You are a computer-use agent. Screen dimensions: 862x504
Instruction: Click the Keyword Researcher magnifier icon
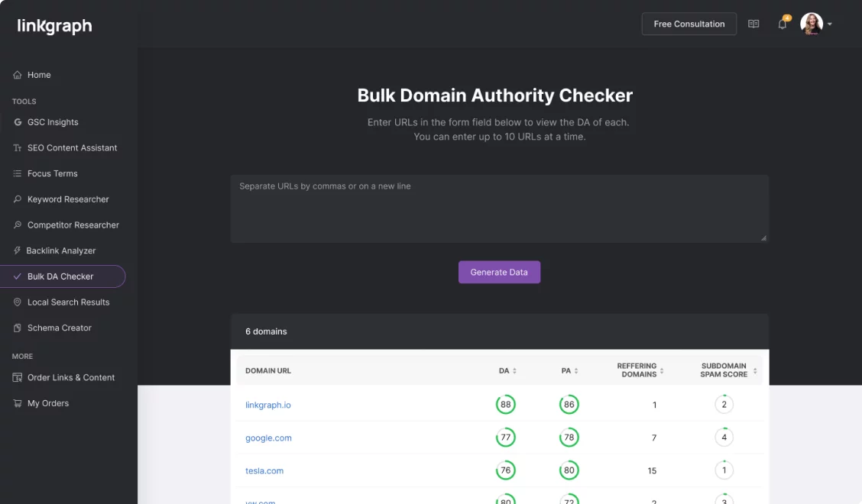[x=17, y=199]
